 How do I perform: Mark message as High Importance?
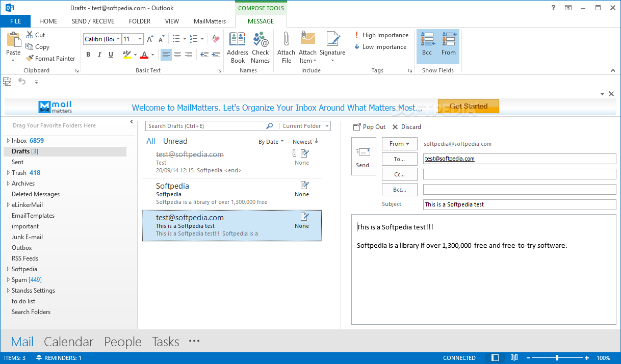(x=381, y=35)
